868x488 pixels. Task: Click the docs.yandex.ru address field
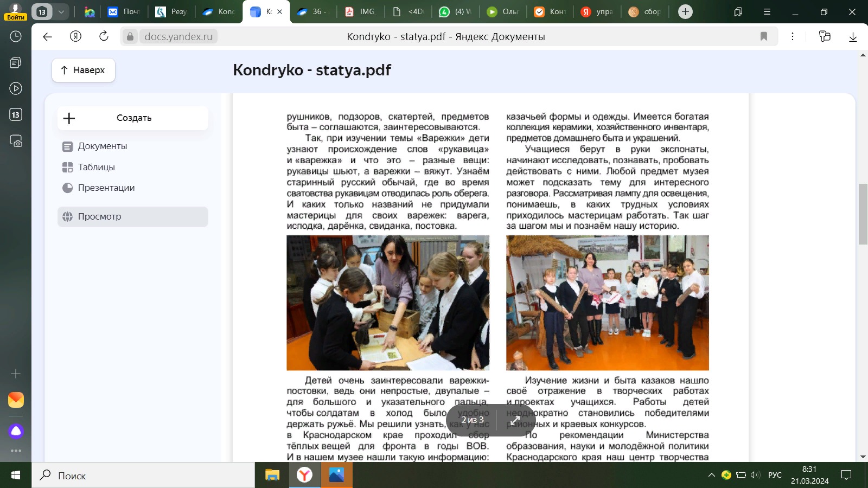tap(178, 36)
